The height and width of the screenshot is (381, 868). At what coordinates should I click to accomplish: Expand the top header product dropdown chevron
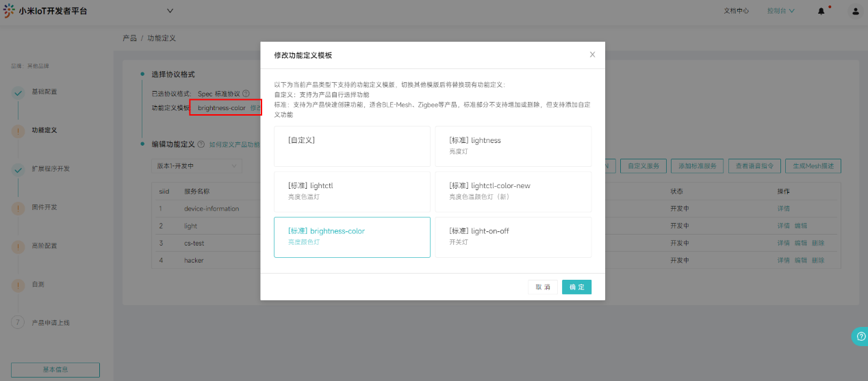pyautogui.click(x=170, y=10)
